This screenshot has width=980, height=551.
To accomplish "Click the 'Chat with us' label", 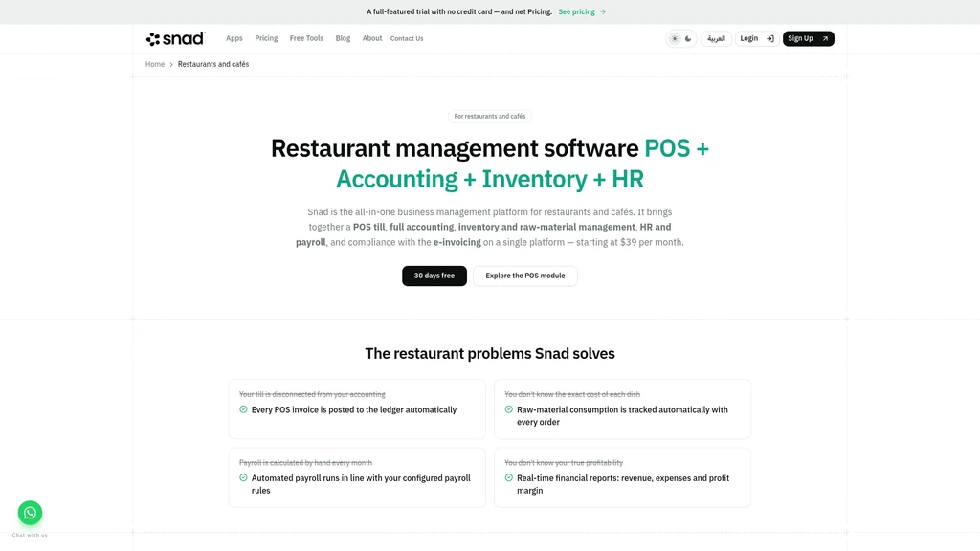I will click(x=30, y=535).
